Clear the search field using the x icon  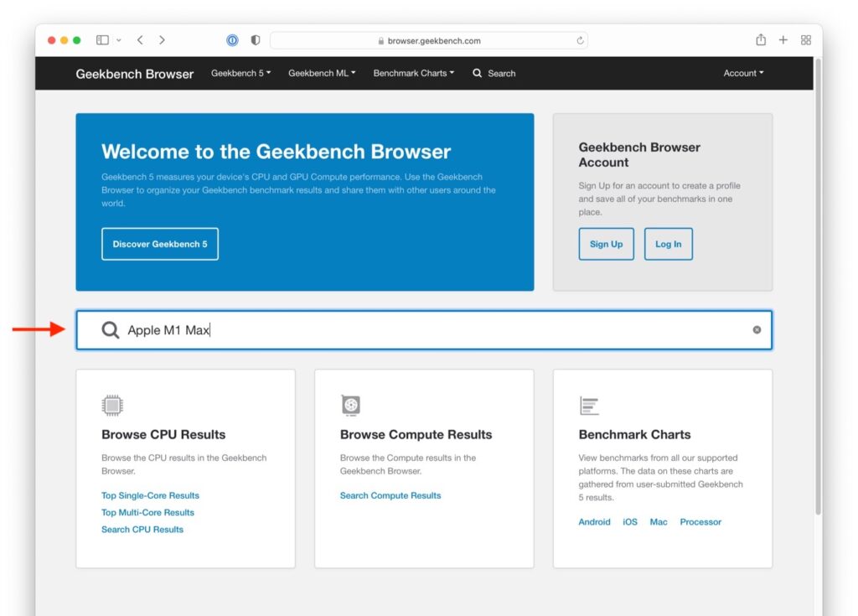pyautogui.click(x=757, y=329)
